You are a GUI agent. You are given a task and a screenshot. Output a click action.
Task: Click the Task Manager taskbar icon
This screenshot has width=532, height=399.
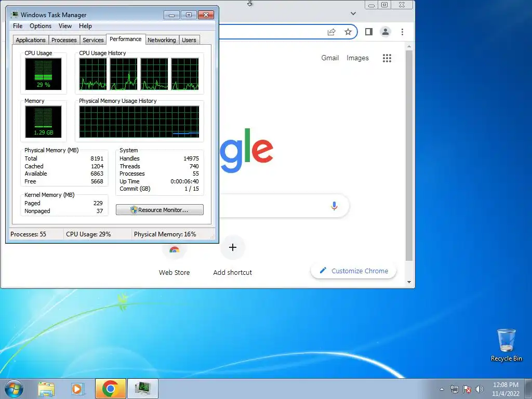pos(142,389)
